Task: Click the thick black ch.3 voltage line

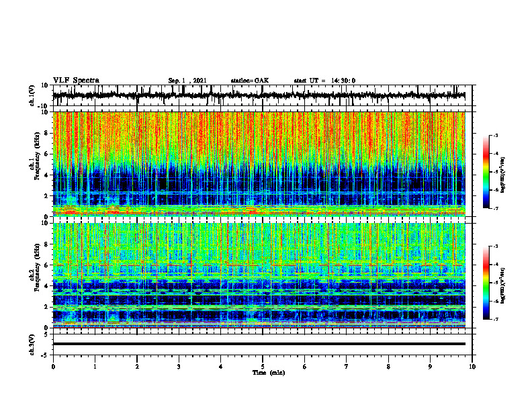Action: [x=259, y=344]
